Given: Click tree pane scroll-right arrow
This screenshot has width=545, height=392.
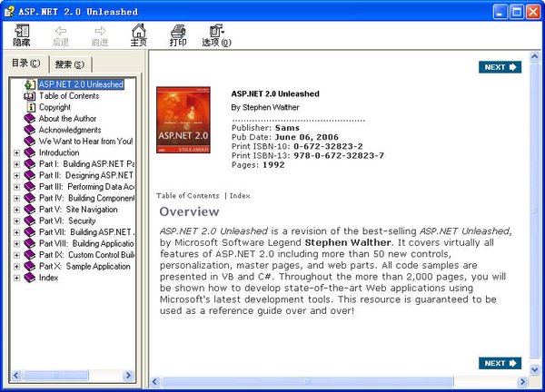Looking at the screenshot, I should [x=128, y=376].
